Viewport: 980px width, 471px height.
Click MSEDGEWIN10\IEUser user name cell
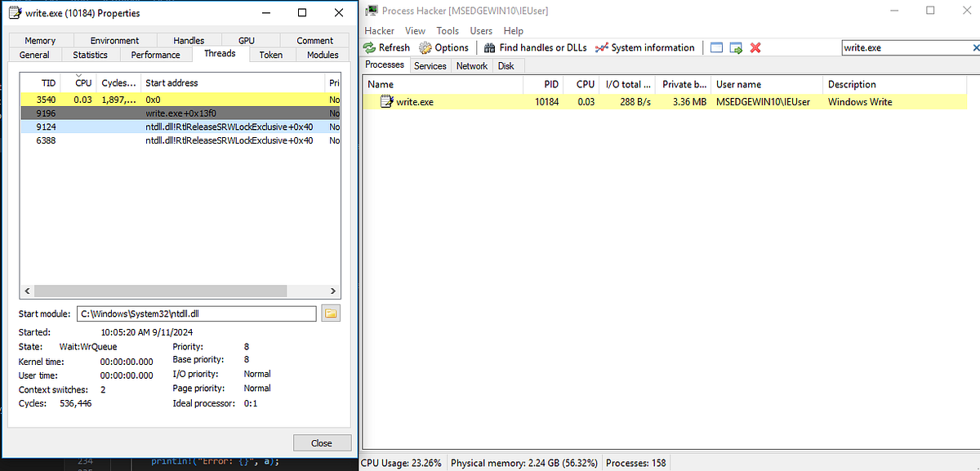[x=764, y=102]
